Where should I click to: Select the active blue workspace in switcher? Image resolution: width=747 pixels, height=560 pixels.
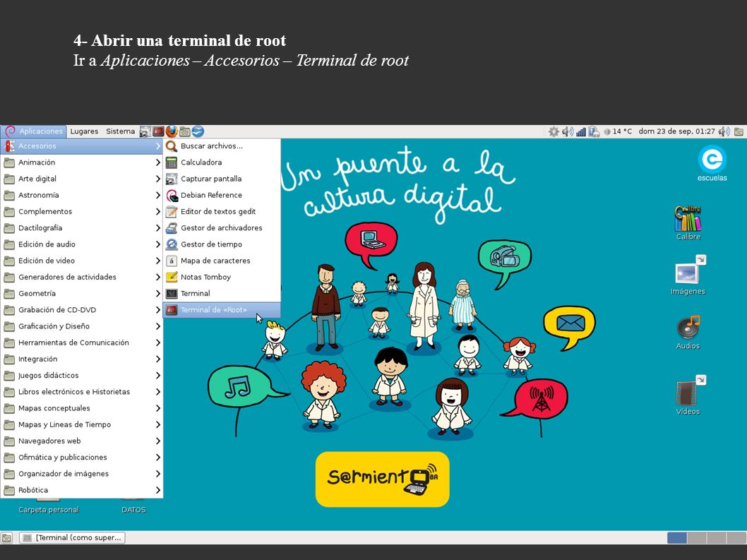[677, 538]
